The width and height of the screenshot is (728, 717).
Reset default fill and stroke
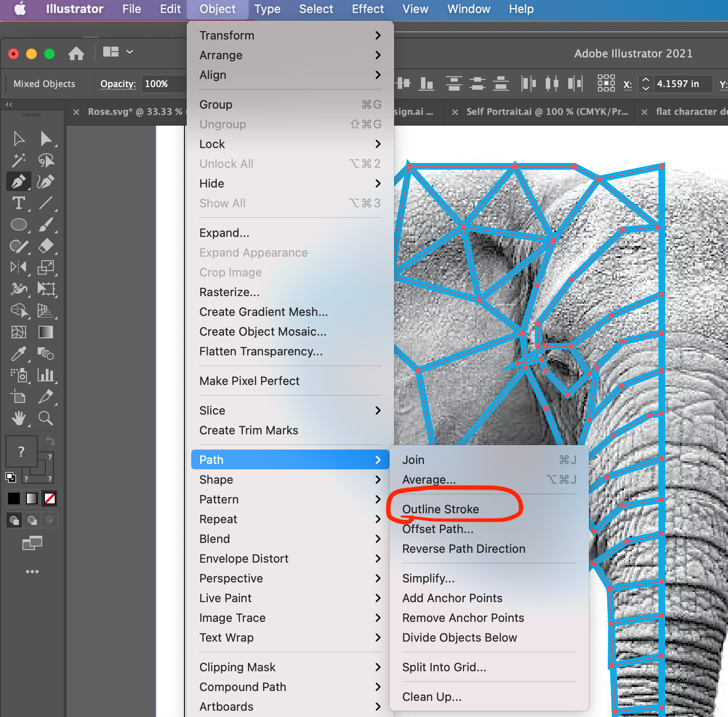point(11,477)
